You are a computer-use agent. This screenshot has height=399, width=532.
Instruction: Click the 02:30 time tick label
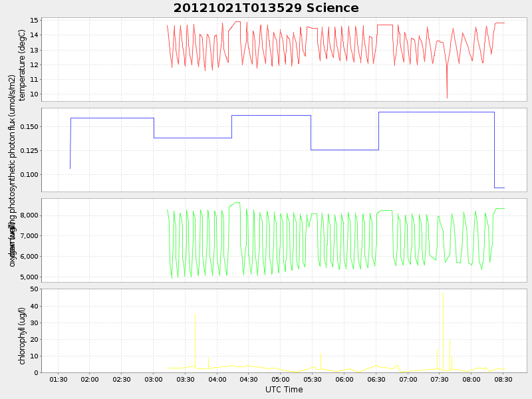coord(122,379)
